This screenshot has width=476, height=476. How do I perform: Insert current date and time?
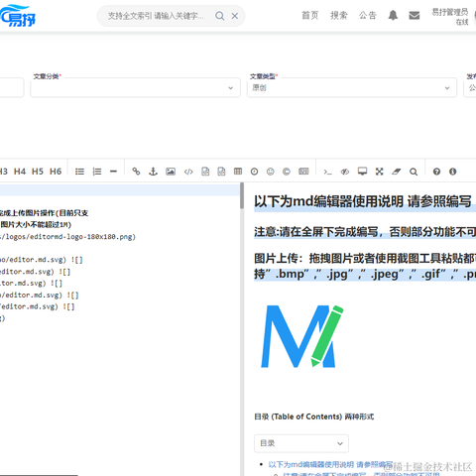click(254, 172)
